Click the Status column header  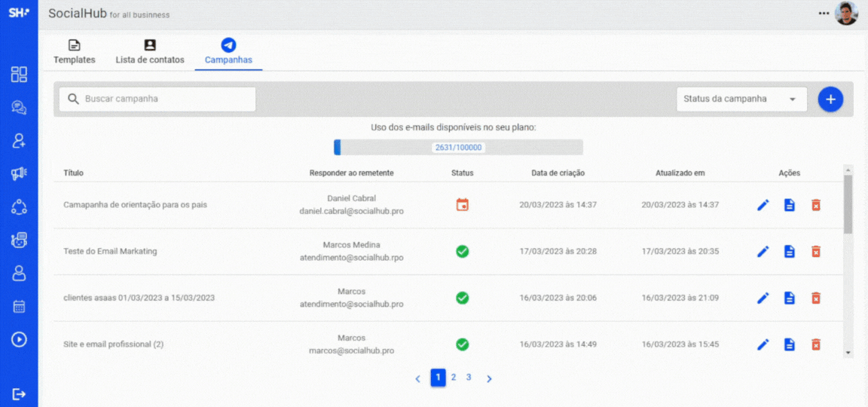pos(462,173)
